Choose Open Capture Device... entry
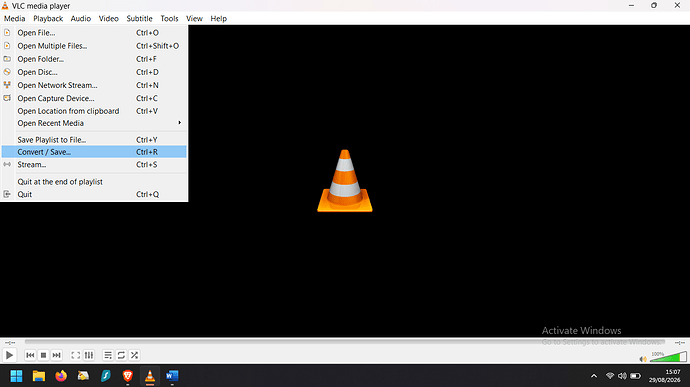The image size is (690, 387). [x=94, y=98]
